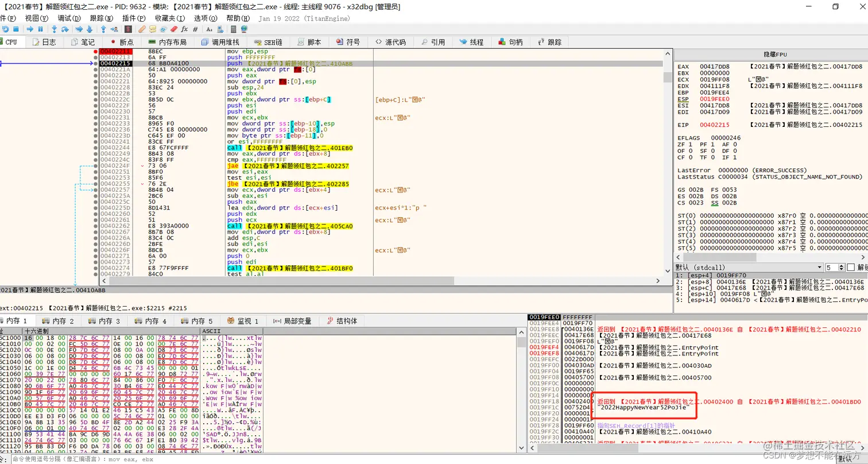Click the run (blue arrow) toolbar icon

point(30,29)
